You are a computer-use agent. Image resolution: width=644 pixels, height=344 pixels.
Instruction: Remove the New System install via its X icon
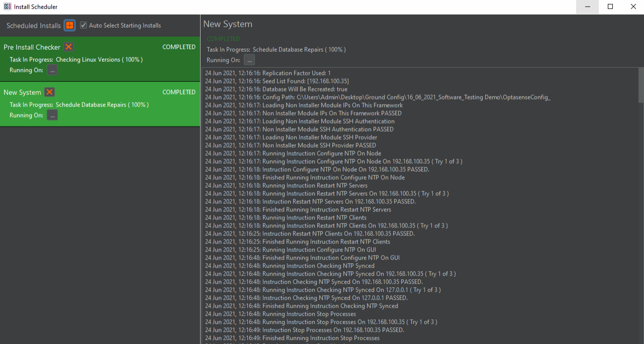[x=49, y=92]
